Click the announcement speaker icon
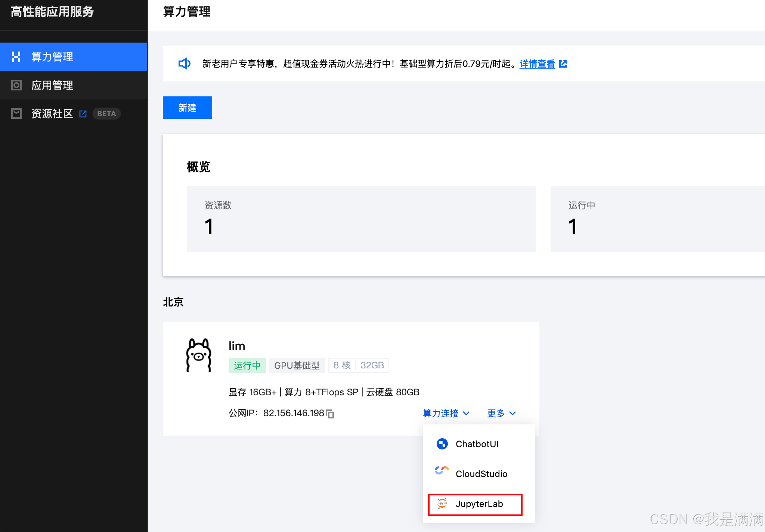765x532 pixels. coord(184,64)
